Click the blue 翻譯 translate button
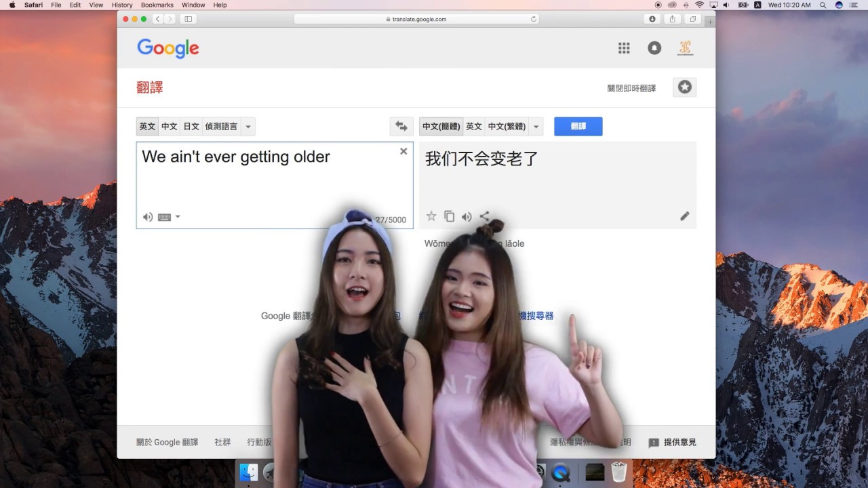 click(x=578, y=126)
